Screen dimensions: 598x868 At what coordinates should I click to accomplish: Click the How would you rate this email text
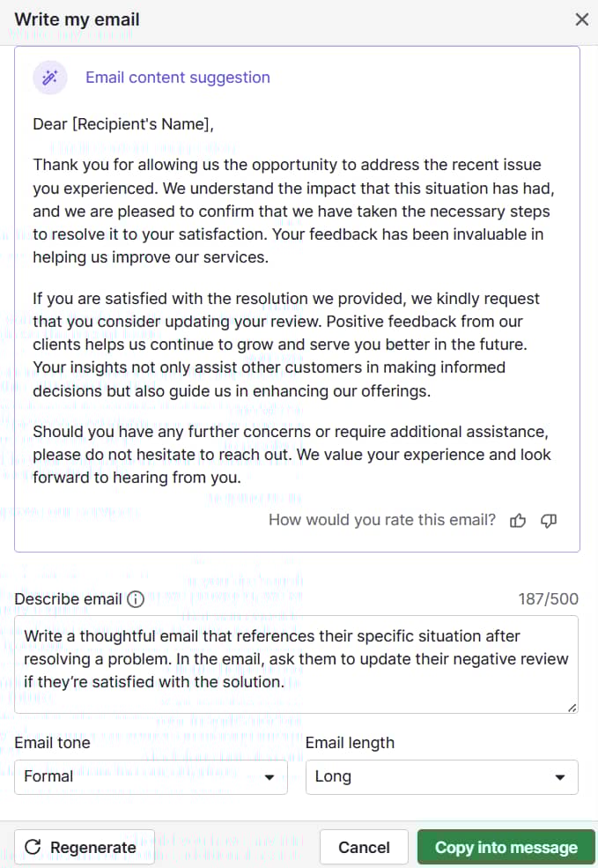click(x=382, y=520)
